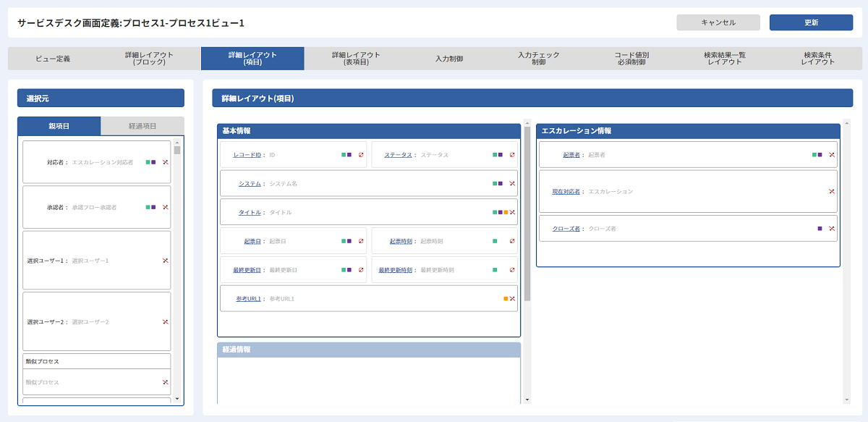Click the remove icon in the タイトル row

click(x=512, y=213)
